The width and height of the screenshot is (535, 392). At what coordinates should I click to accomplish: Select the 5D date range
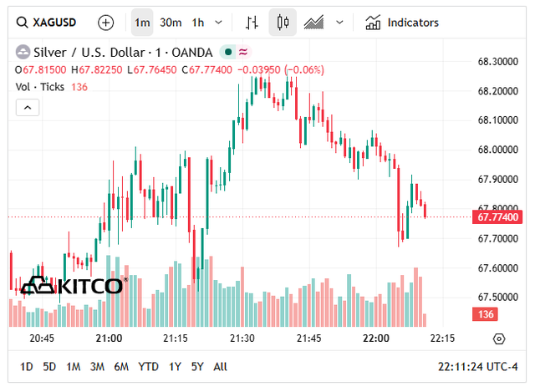49,367
